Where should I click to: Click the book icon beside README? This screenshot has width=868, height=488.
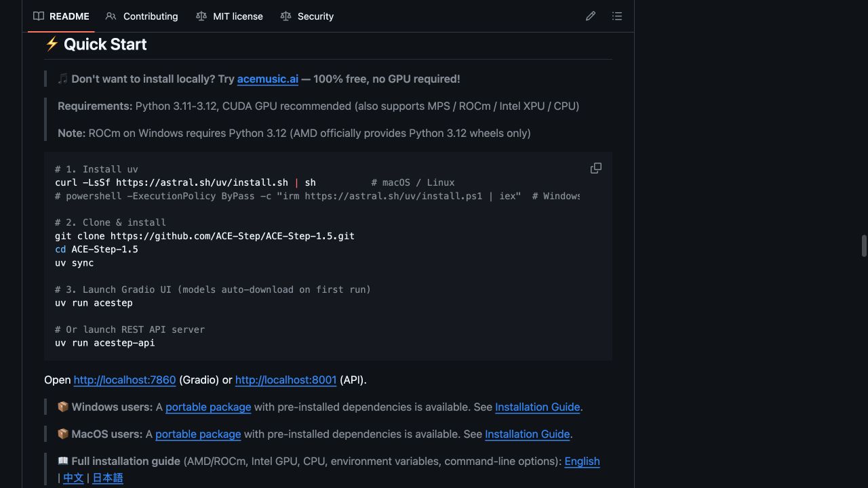tap(39, 16)
